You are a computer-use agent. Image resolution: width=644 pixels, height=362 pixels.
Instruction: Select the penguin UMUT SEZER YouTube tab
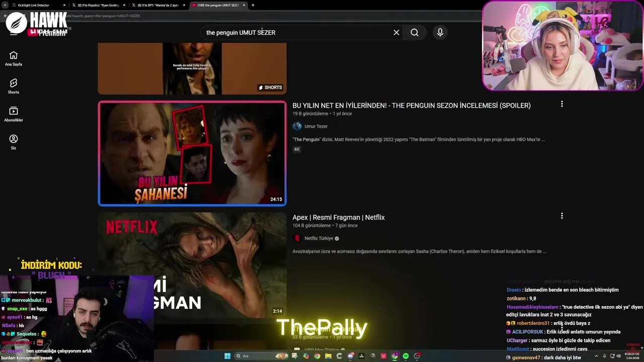[x=217, y=5]
